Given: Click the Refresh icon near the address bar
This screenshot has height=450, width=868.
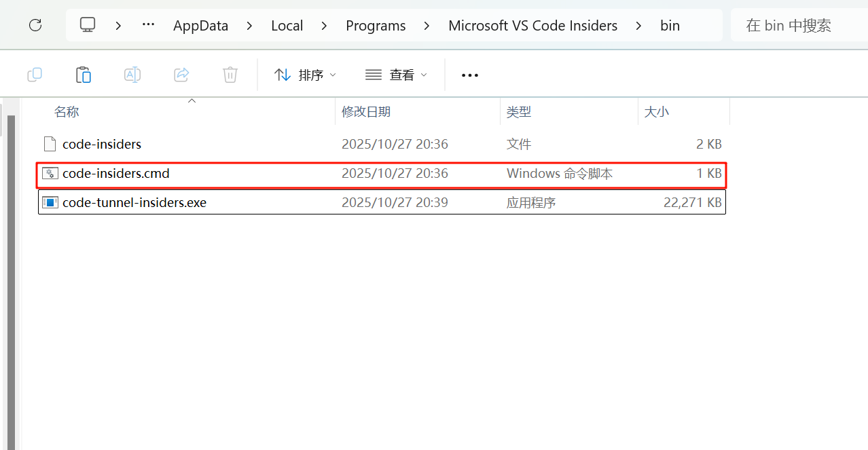Looking at the screenshot, I should point(35,25).
